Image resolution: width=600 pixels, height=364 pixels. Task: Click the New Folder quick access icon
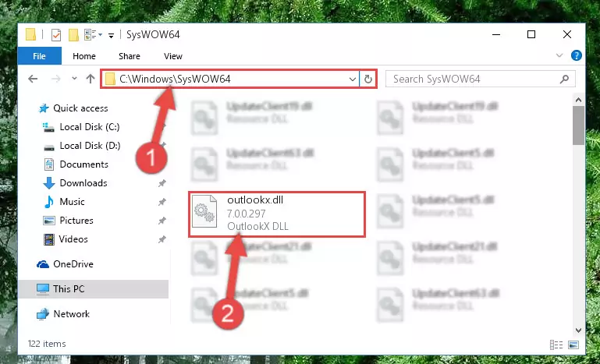pos(73,35)
